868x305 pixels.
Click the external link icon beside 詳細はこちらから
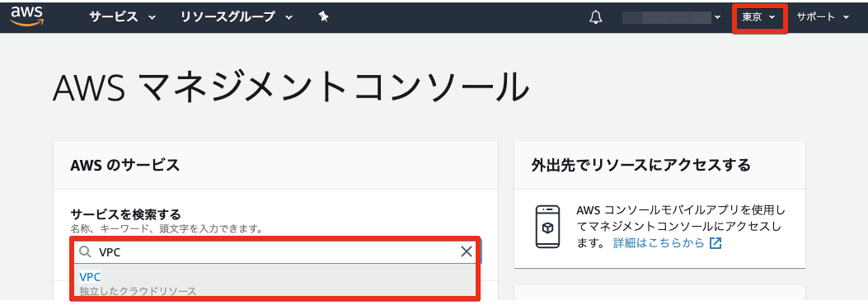716,243
